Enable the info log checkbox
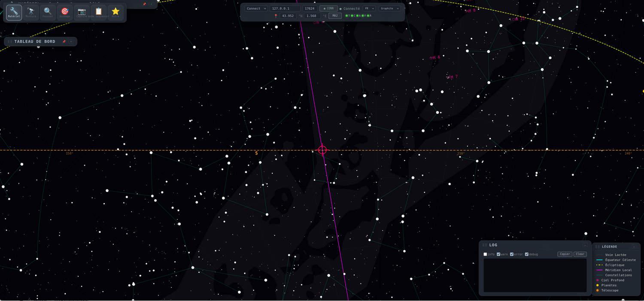 click(x=486, y=254)
